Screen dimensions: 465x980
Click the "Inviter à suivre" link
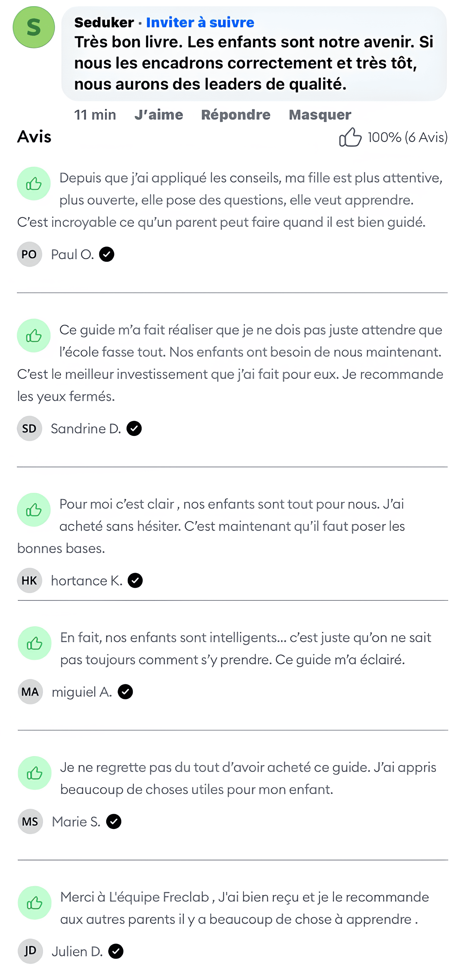point(200,22)
